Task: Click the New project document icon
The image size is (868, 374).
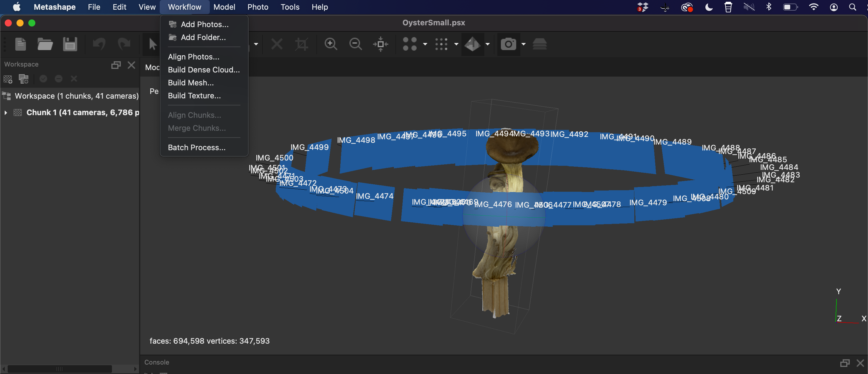Action: pos(21,44)
